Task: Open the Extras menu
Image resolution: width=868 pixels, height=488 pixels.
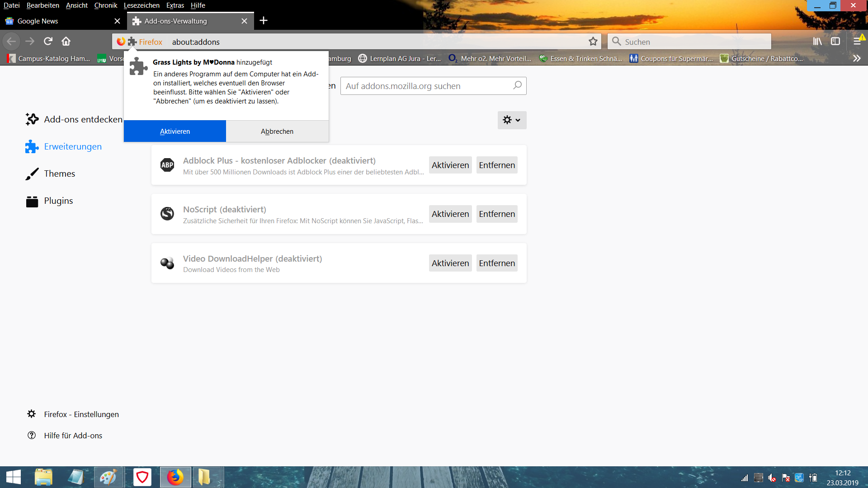Action: (175, 5)
